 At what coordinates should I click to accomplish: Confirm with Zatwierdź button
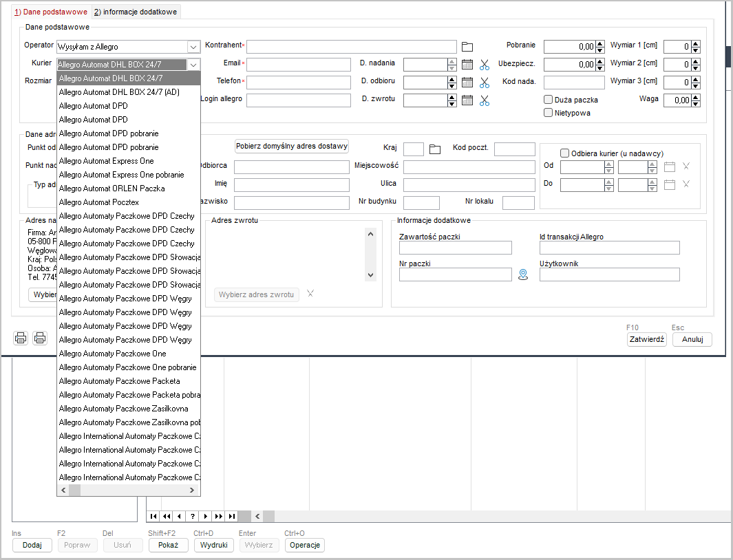(646, 339)
